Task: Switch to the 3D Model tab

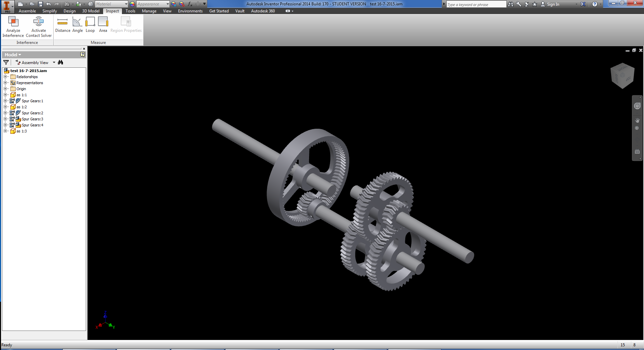Action: tap(91, 11)
